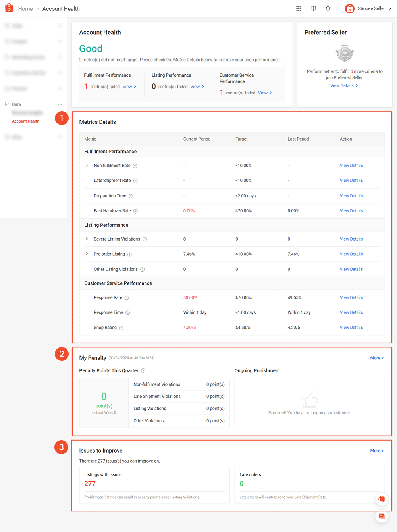Screen dimensions: 397x532
Task: Collapse the Data section in the sidebar
Action: point(60,104)
